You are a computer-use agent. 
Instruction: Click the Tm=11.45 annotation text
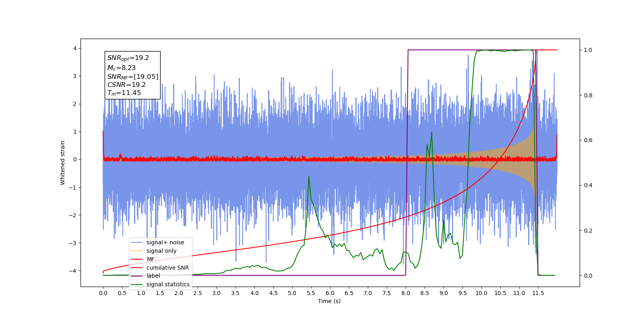(124, 93)
